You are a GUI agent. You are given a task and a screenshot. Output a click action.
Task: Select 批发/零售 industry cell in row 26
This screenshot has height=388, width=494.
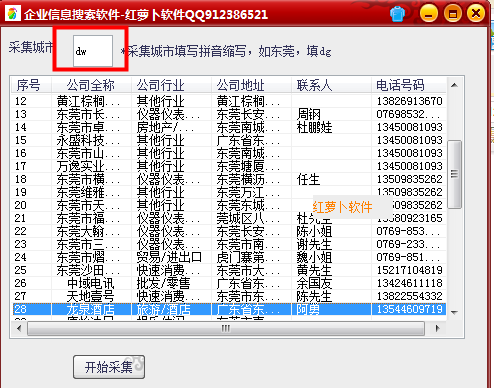pyautogui.click(x=163, y=283)
